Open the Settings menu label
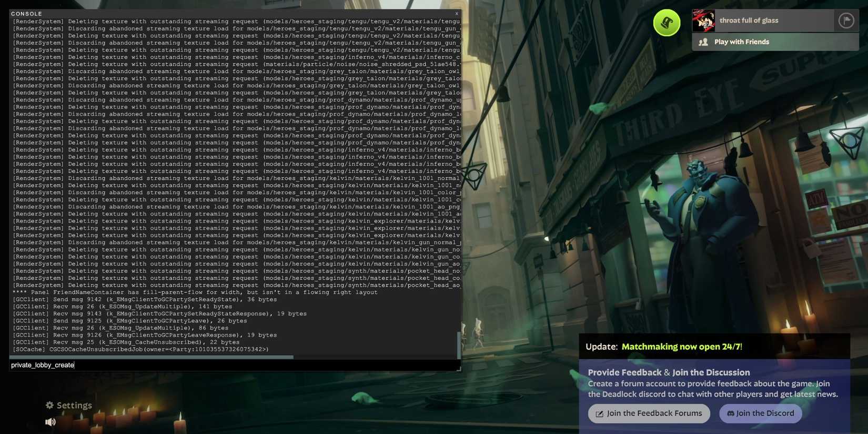The image size is (868, 434). click(x=74, y=405)
